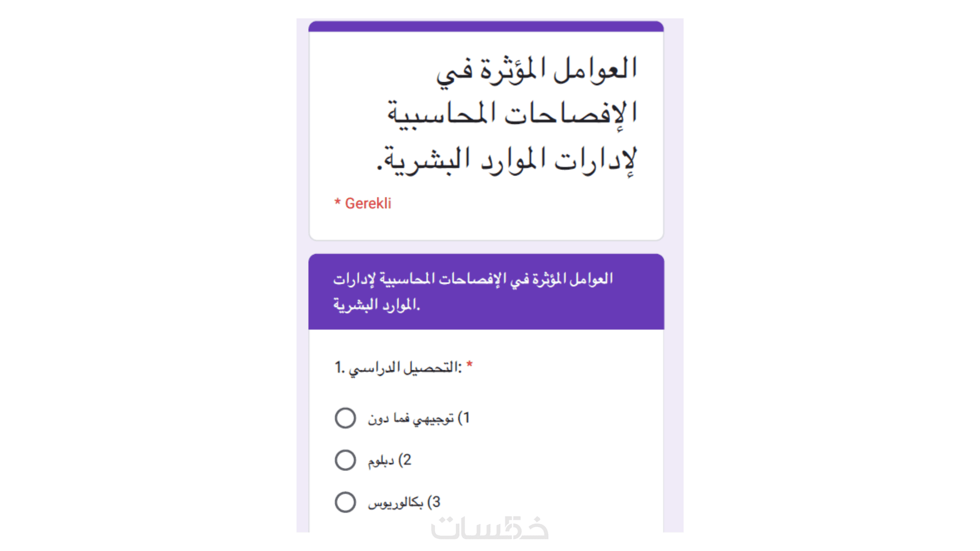Screen dimensions: 980x551
Task: Click the red required asterisk beside question 1
Action: [x=470, y=365]
